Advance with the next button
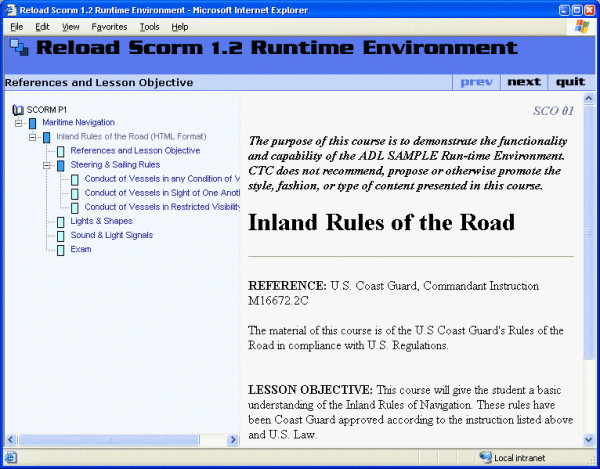The image size is (600, 469). 524,82
